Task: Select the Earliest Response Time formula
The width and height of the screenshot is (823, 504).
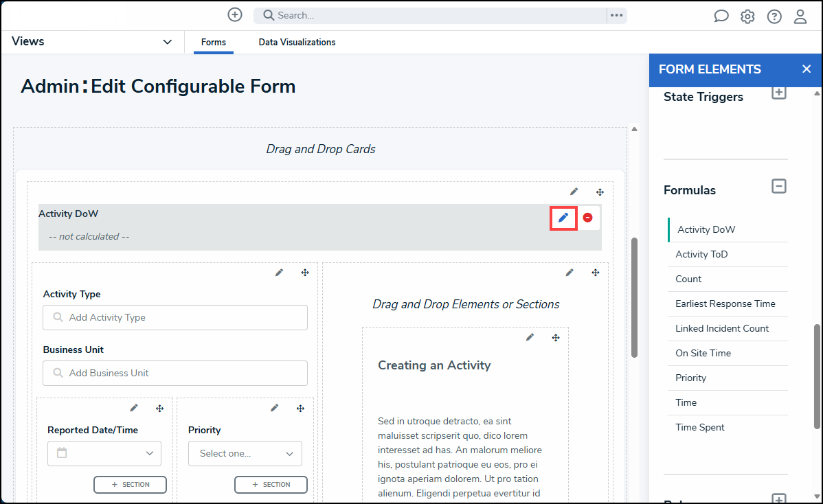Action: (725, 303)
